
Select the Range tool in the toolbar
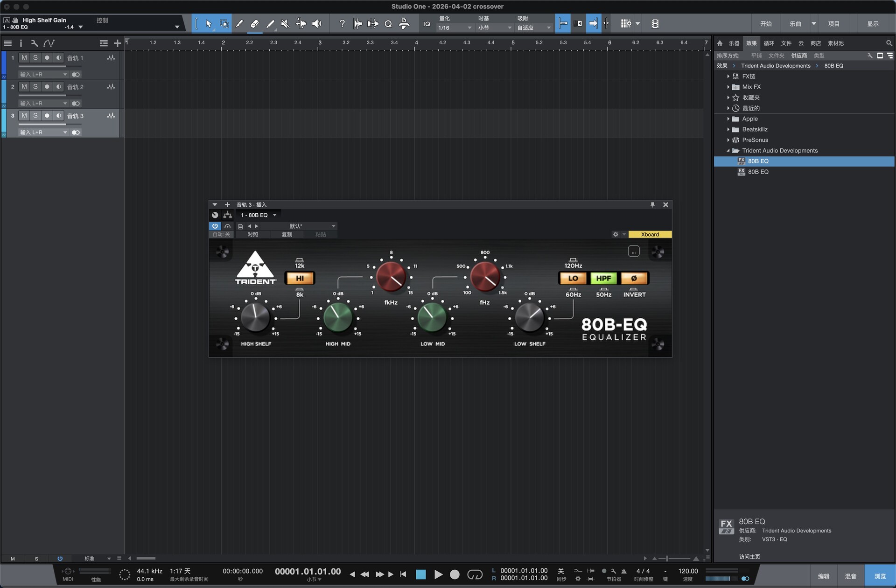pos(224,24)
